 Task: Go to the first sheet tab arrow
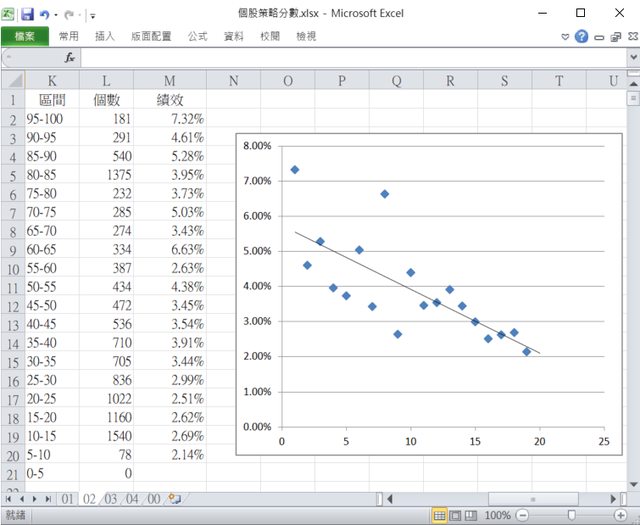[x=9, y=498]
